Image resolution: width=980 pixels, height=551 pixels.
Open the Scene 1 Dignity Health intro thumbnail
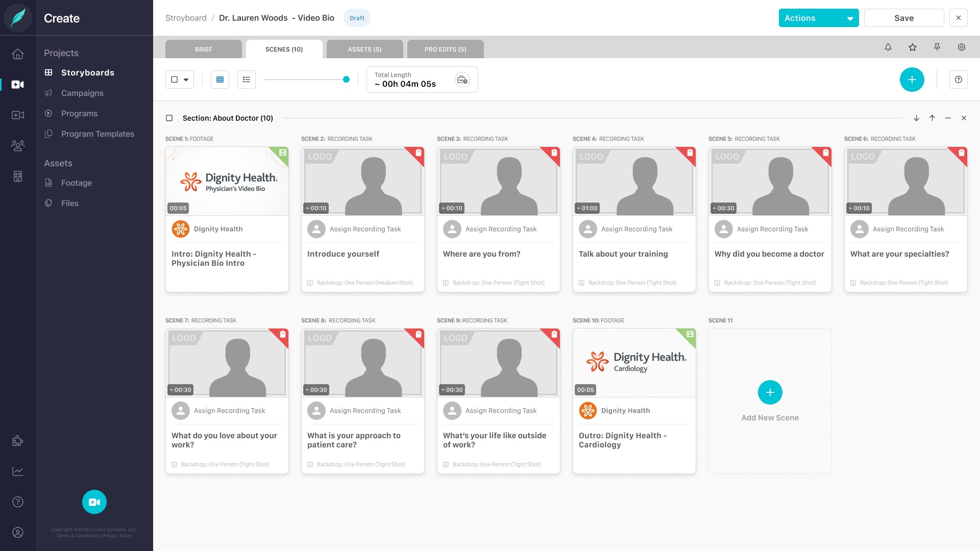227,181
